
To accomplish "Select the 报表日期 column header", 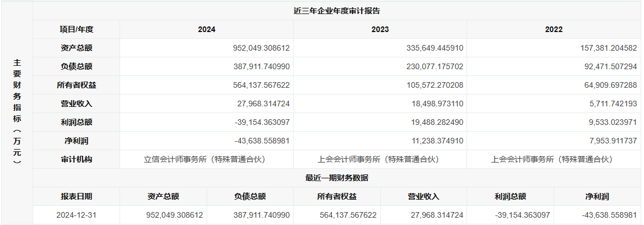I will pos(76,196).
